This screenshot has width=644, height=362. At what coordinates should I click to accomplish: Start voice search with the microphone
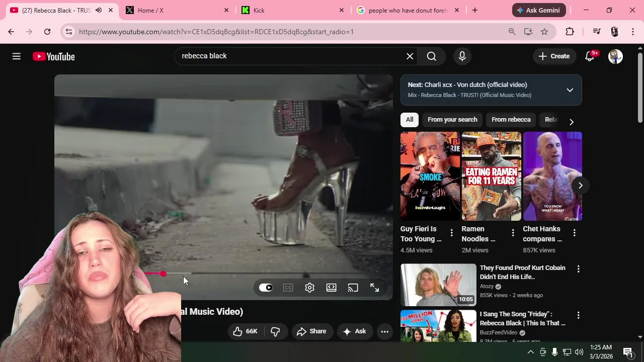462,56
